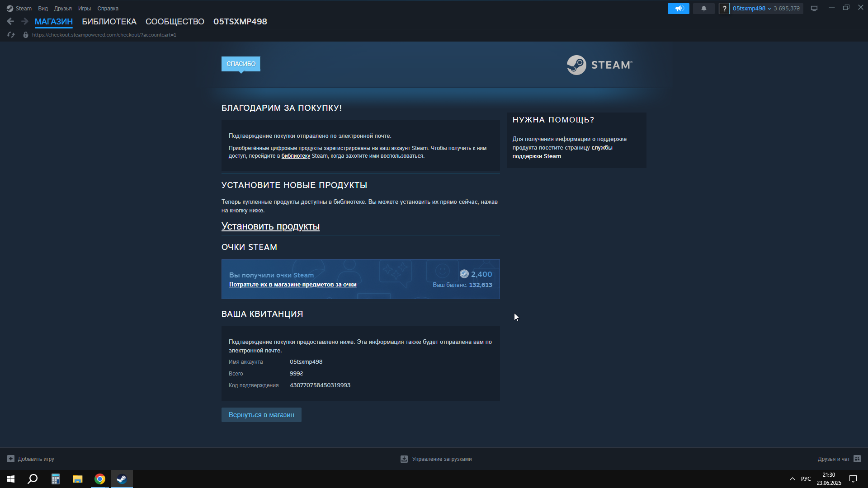Open the Справка menu

108,9
